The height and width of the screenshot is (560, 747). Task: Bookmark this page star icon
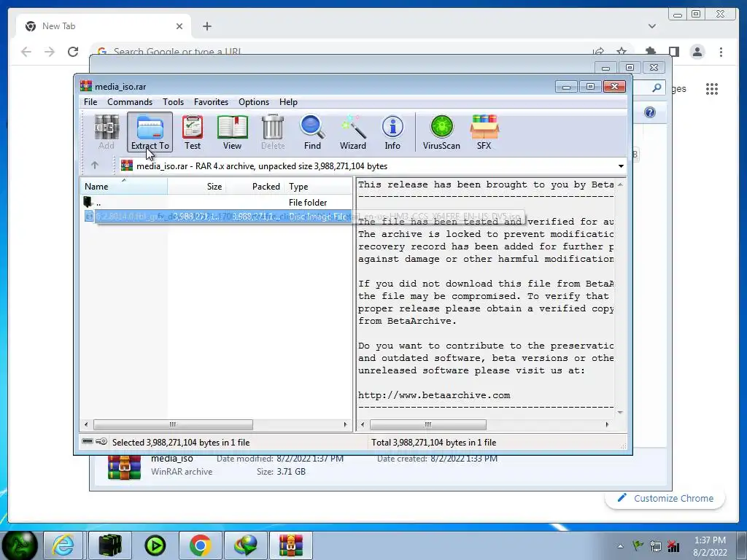pyautogui.click(x=622, y=51)
